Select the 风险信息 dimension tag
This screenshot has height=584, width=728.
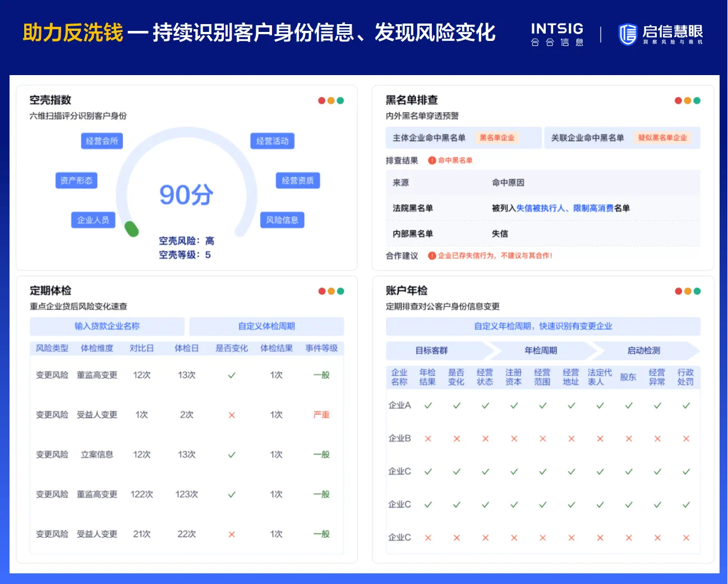(282, 220)
